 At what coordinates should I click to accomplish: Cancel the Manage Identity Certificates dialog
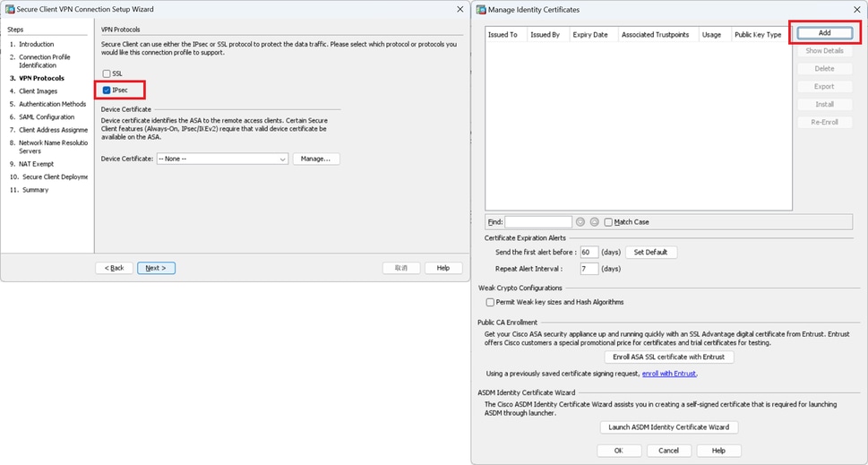tap(669, 451)
